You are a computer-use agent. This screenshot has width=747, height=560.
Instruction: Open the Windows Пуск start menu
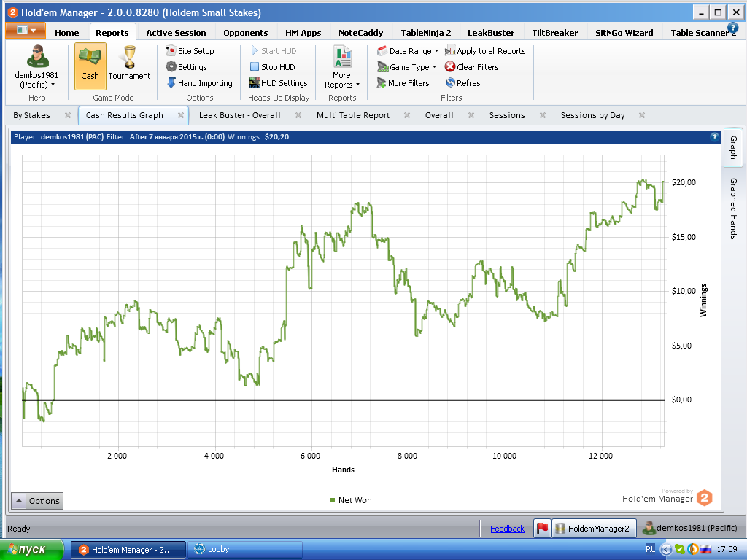pos(31,550)
